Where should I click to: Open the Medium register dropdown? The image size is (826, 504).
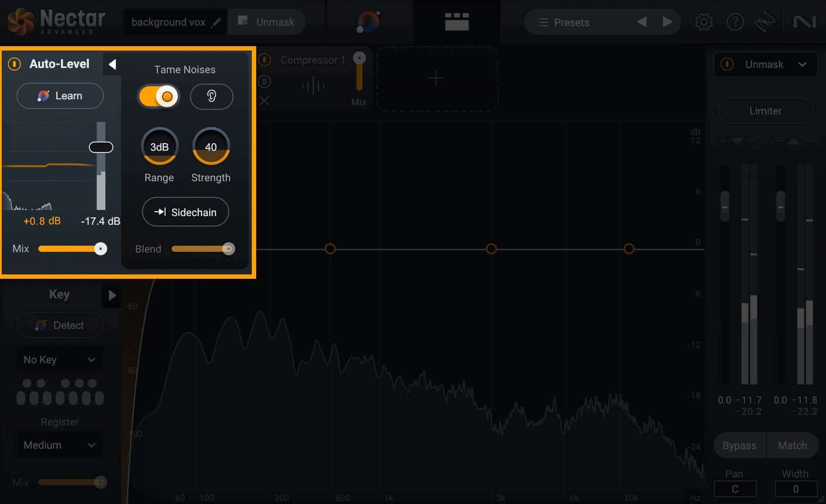pos(60,445)
